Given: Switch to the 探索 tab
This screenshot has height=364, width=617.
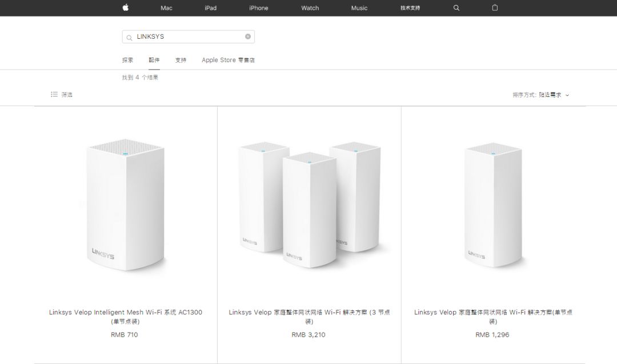Looking at the screenshot, I should [127, 60].
